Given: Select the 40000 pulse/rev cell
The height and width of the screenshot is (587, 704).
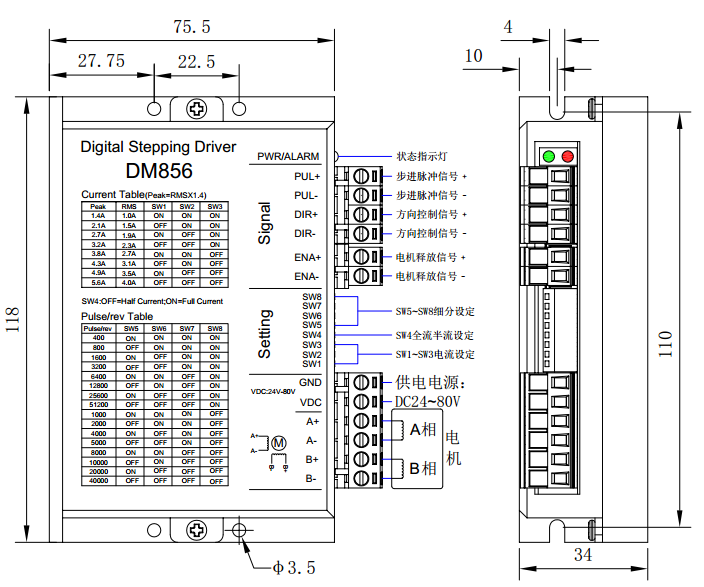Looking at the screenshot, I should click(x=98, y=481).
